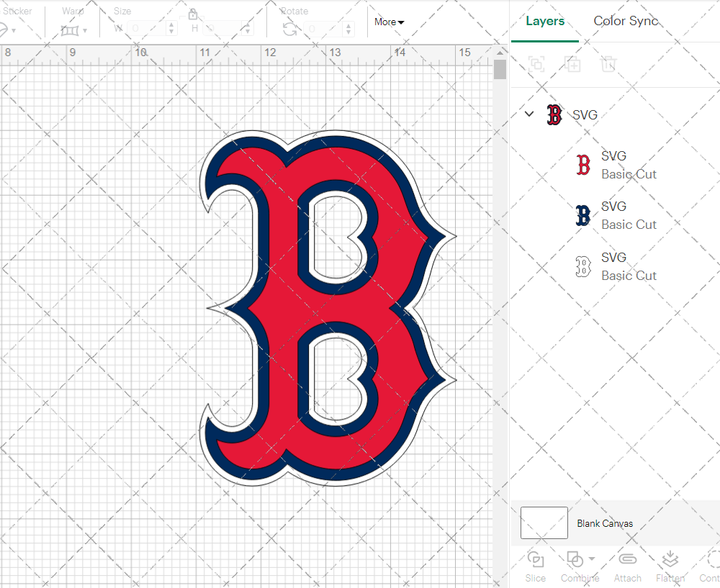
Task: Toggle the size aspect ratio lock
Action: (193, 14)
